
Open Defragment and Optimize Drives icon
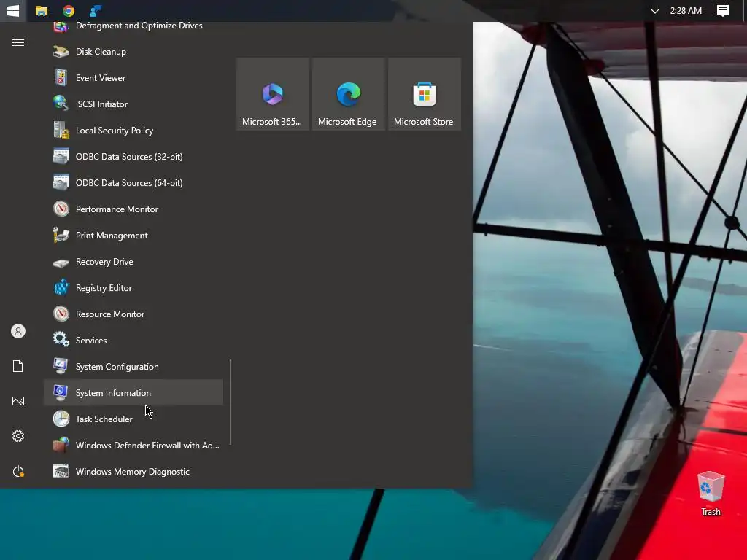click(61, 26)
